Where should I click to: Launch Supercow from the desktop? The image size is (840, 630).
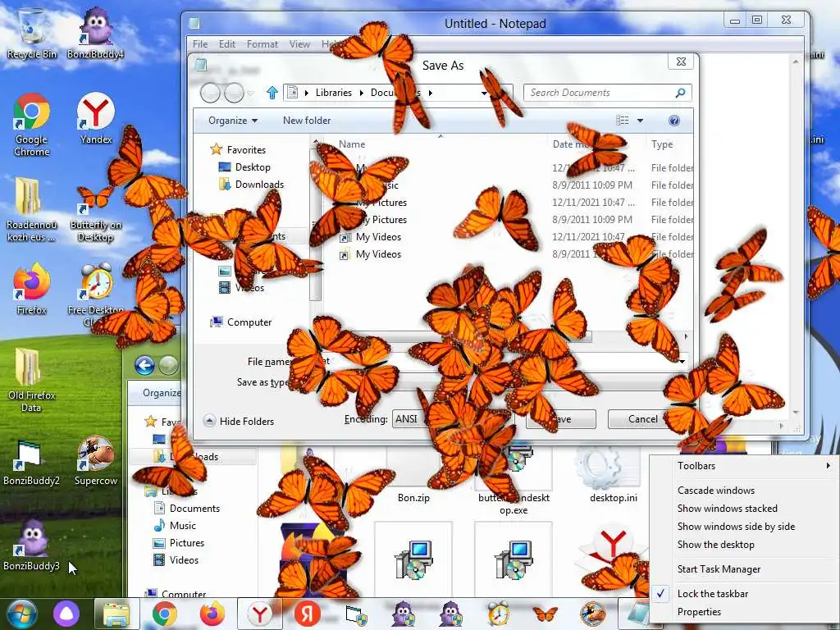(95, 461)
